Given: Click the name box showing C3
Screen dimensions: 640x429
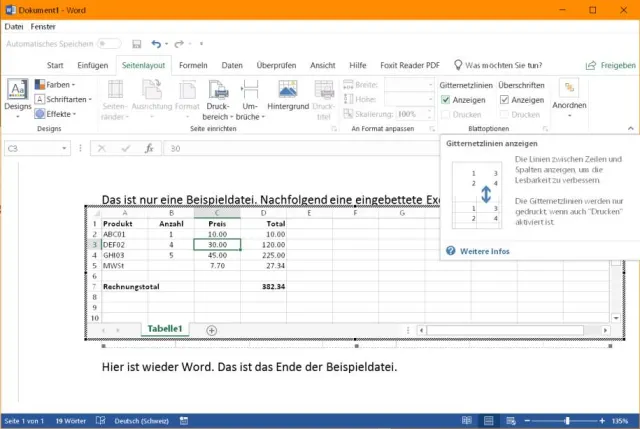Looking at the screenshot, I should pyautogui.click(x=38, y=148).
